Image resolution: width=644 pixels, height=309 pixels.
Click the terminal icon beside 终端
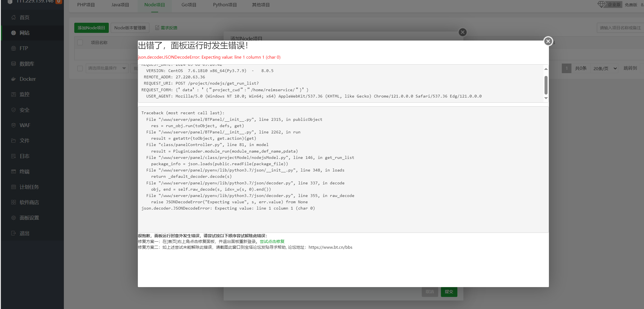click(x=13, y=171)
